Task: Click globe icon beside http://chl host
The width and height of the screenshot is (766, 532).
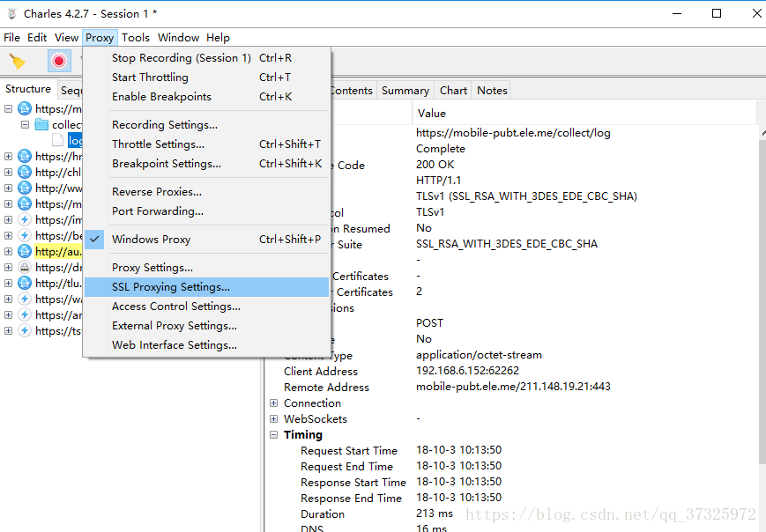Action: click(x=25, y=172)
